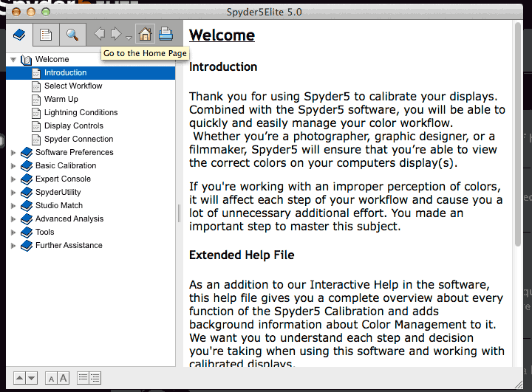The height and width of the screenshot is (392, 532).
Task: Expand the Basic Calibration node
Action: point(13,166)
